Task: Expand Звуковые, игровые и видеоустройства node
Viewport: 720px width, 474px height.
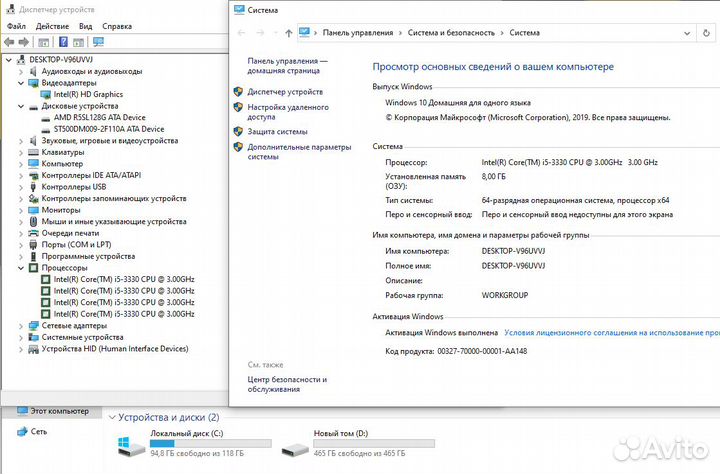Action: point(21,141)
